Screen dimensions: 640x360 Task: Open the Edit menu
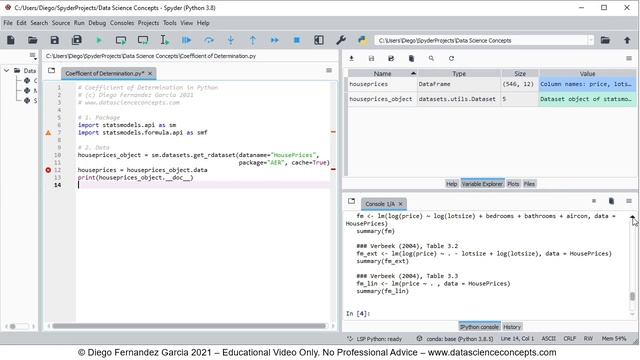tap(21, 23)
